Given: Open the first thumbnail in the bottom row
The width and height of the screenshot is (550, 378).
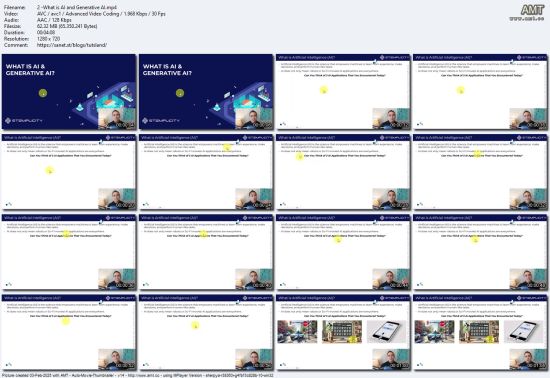Looking at the screenshot, I should pyautogui.click(x=69, y=333).
